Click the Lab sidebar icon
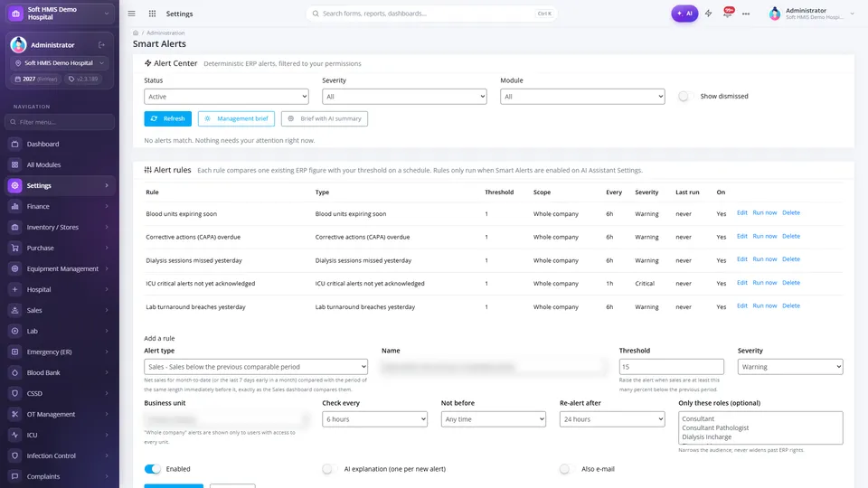This screenshot has height=488, width=868. [15, 331]
